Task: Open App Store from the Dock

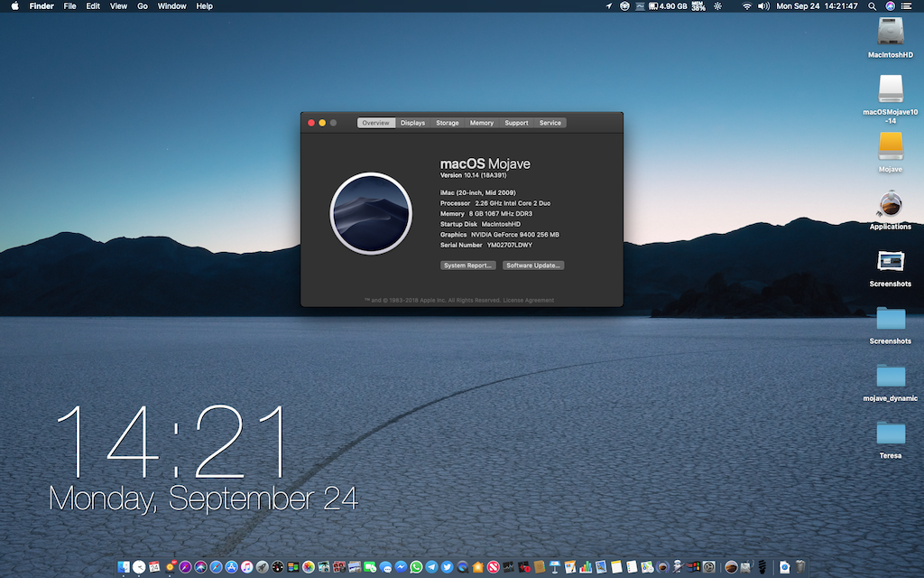Action: tap(232, 567)
